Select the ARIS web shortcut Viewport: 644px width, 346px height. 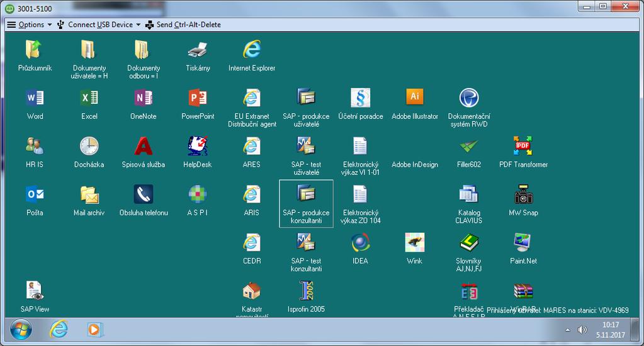(251, 194)
